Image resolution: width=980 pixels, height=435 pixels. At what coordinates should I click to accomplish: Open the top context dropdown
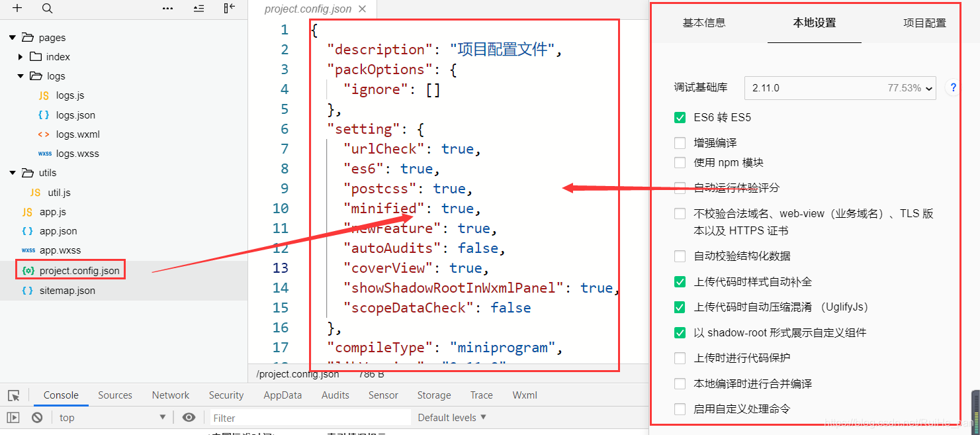[x=112, y=418]
